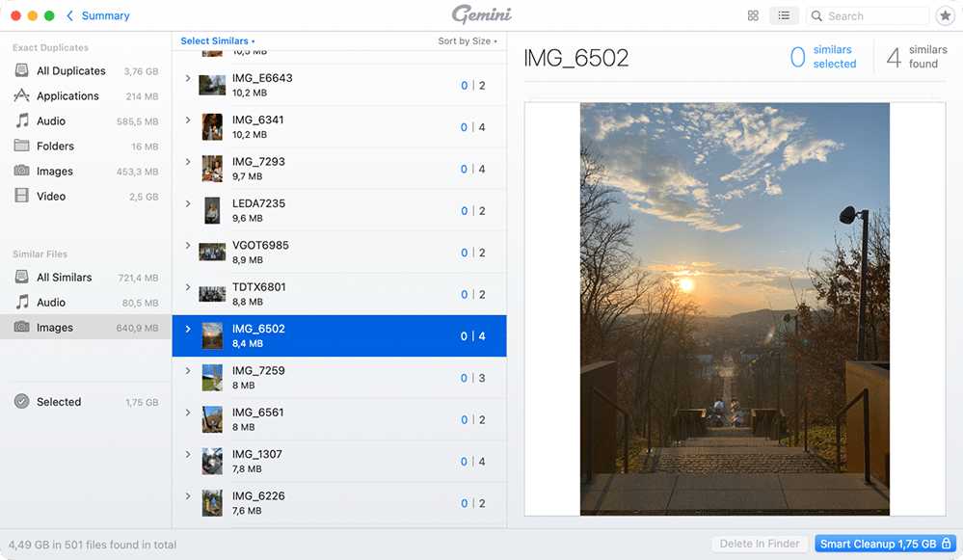Expand the LEDA7235 group
Screen dimensions: 963x560
(x=188, y=203)
